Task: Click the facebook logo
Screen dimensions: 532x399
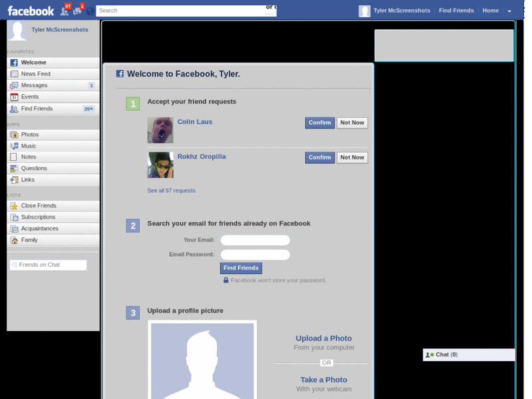Action: point(30,10)
